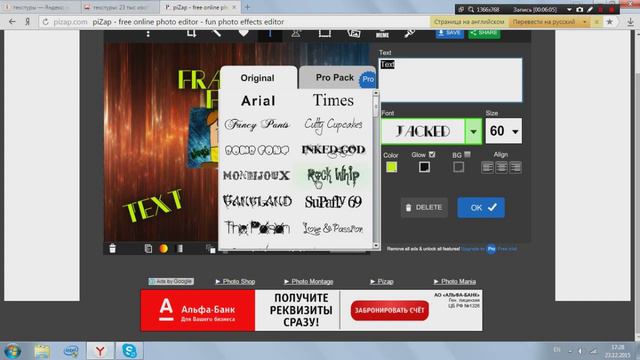Viewport: 640px width, 360px height.
Task: Switch to the Pro Pack fonts tab
Action: tap(337, 78)
